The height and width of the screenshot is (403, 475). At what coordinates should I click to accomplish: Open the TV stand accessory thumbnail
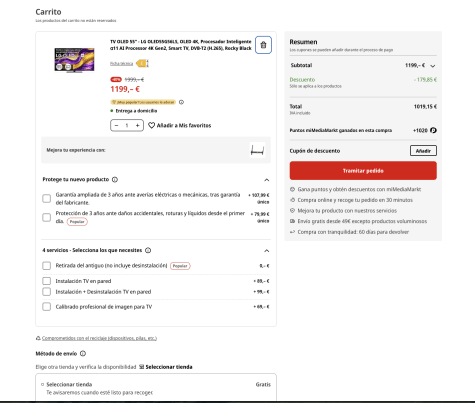tap(257, 150)
